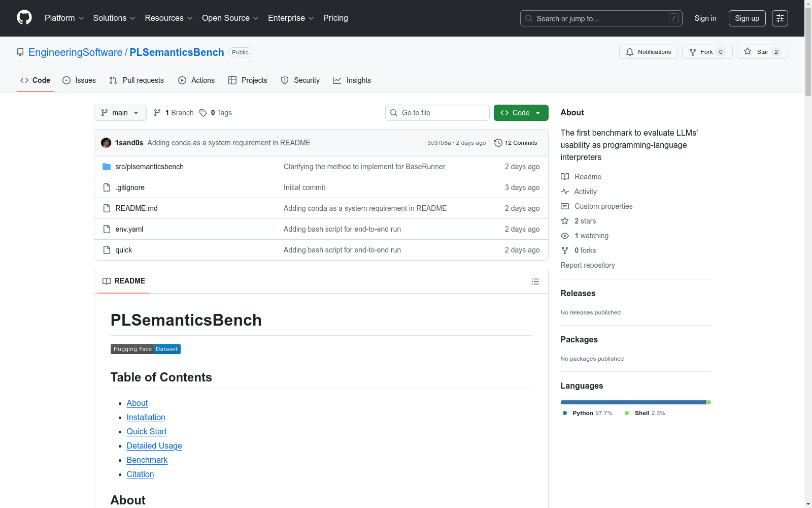Open the main branch selector dropdown
Viewport: 812px width, 508px height.
(120, 113)
